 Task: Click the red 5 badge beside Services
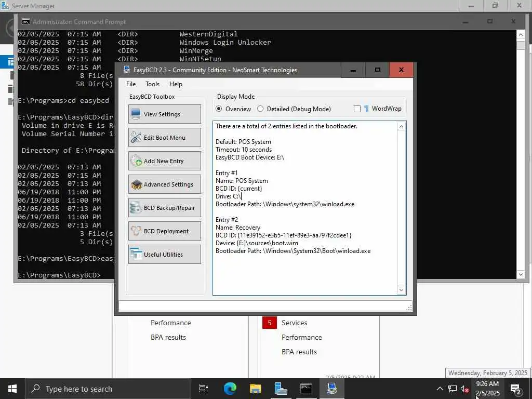pos(270,323)
